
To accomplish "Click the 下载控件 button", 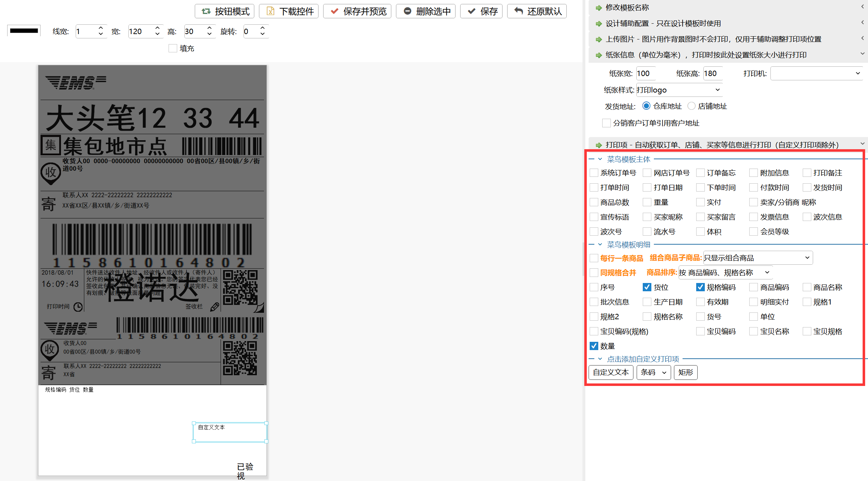I will (x=289, y=11).
